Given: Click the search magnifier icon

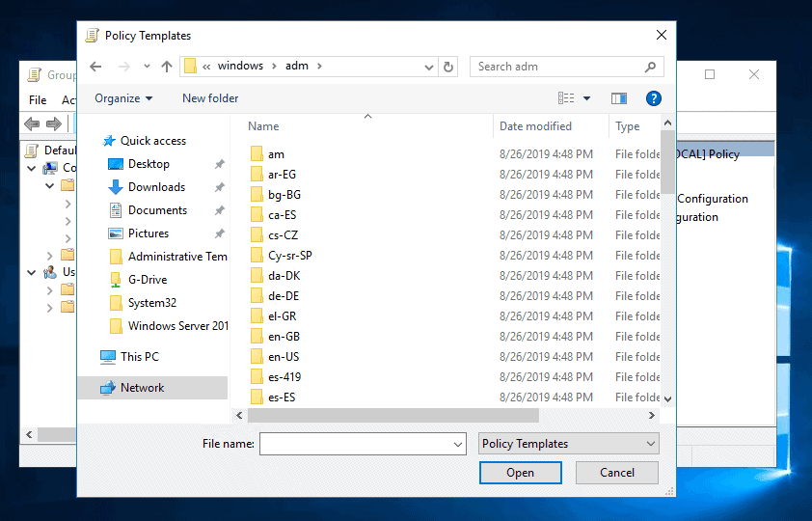Looking at the screenshot, I should [x=650, y=67].
